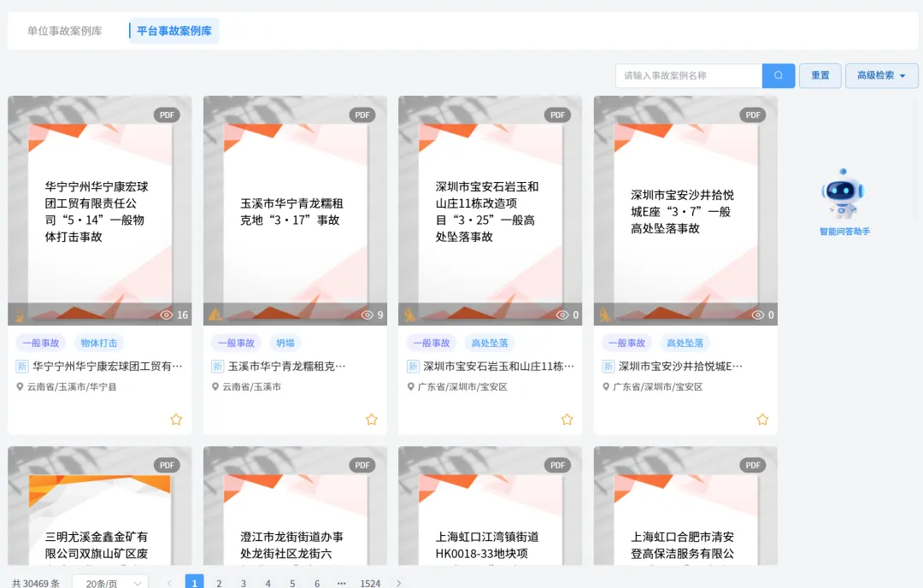Open the 20条/页 page size dropdown

[x=110, y=583]
